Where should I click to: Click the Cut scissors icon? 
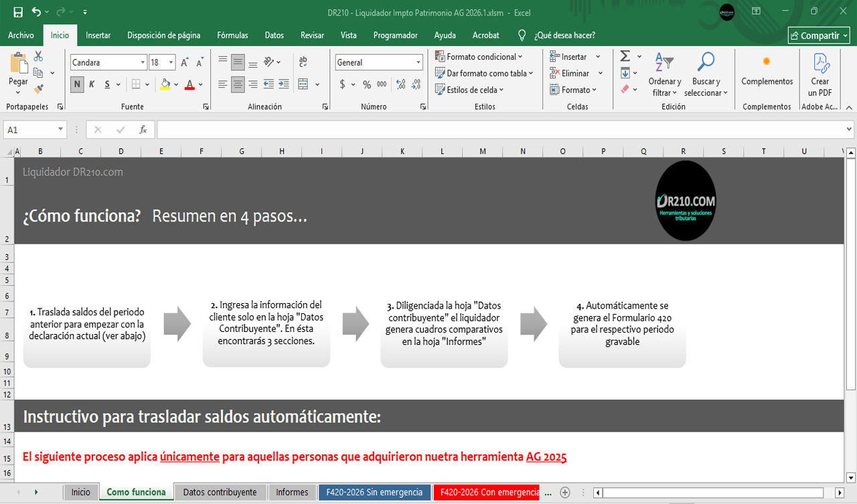point(38,57)
